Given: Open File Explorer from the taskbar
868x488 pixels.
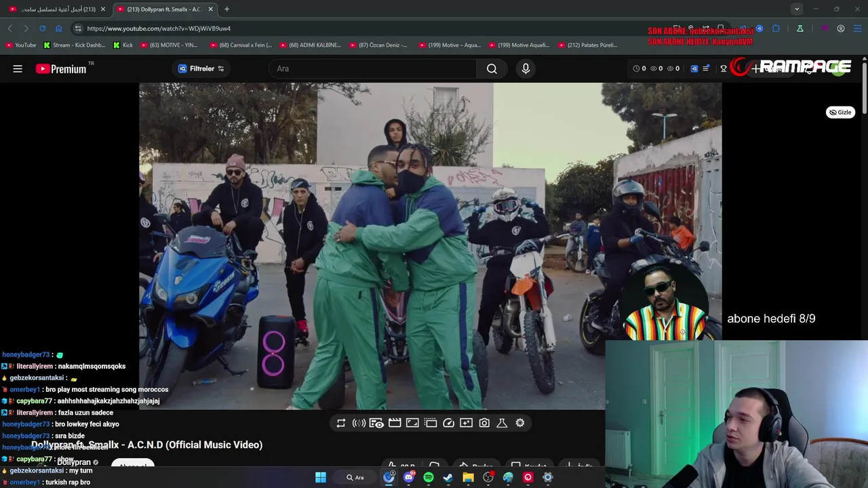Looking at the screenshot, I should (468, 477).
